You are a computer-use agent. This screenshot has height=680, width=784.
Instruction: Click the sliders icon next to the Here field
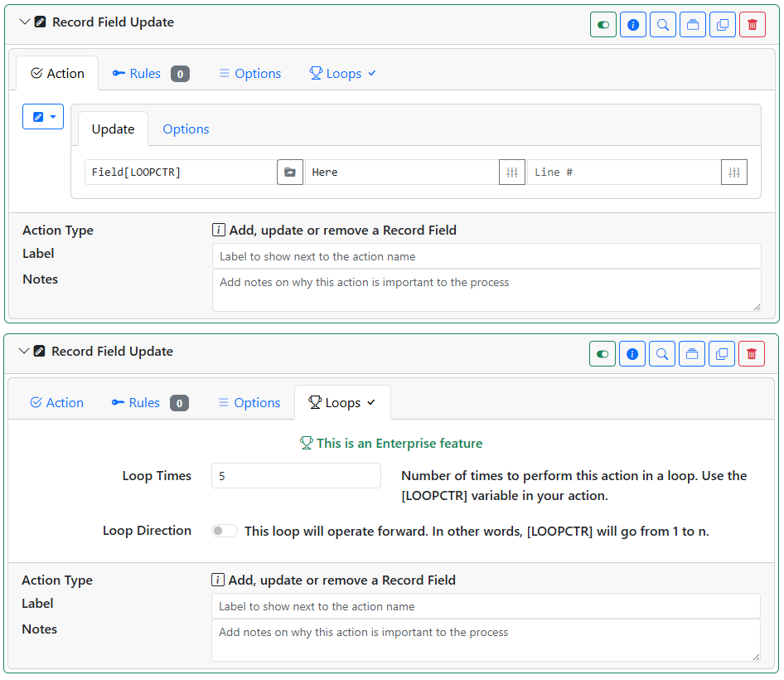(512, 172)
